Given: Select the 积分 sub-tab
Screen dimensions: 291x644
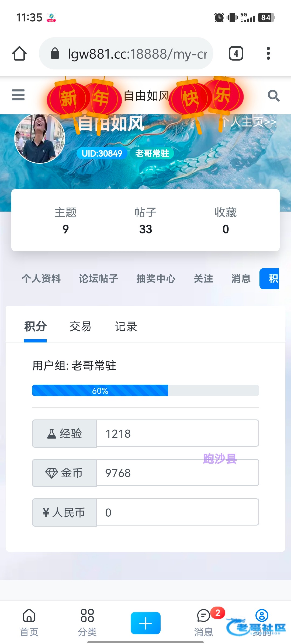Looking at the screenshot, I should tap(35, 327).
